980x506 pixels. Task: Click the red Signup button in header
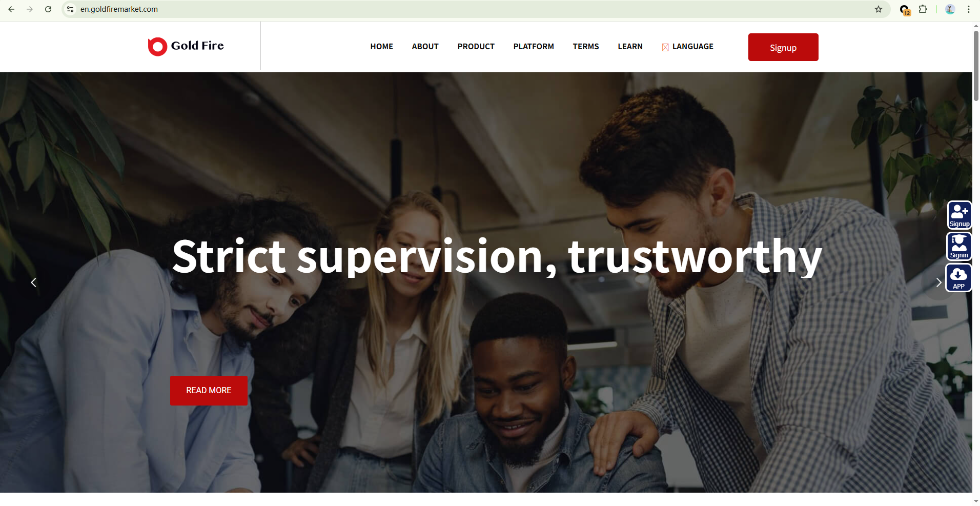(x=783, y=47)
